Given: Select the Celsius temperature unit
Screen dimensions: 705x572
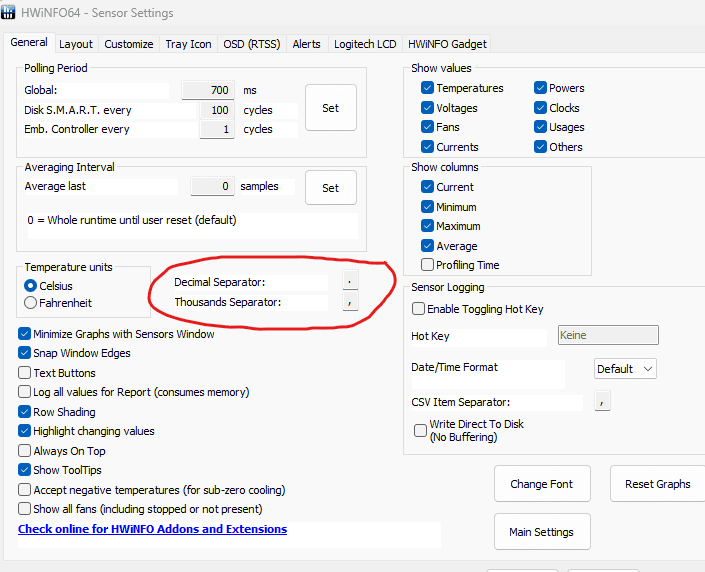Looking at the screenshot, I should [x=31, y=286].
